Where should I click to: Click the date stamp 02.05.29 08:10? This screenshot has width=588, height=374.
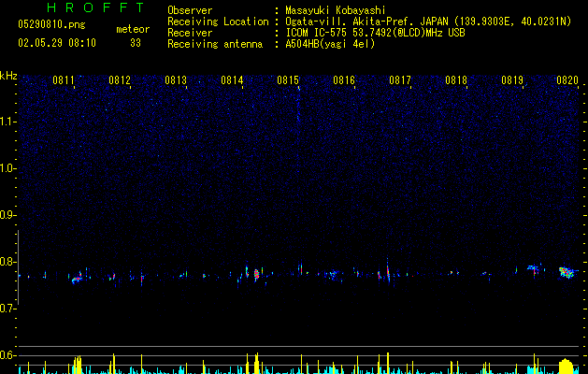pyautogui.click(x=57, y=43)
